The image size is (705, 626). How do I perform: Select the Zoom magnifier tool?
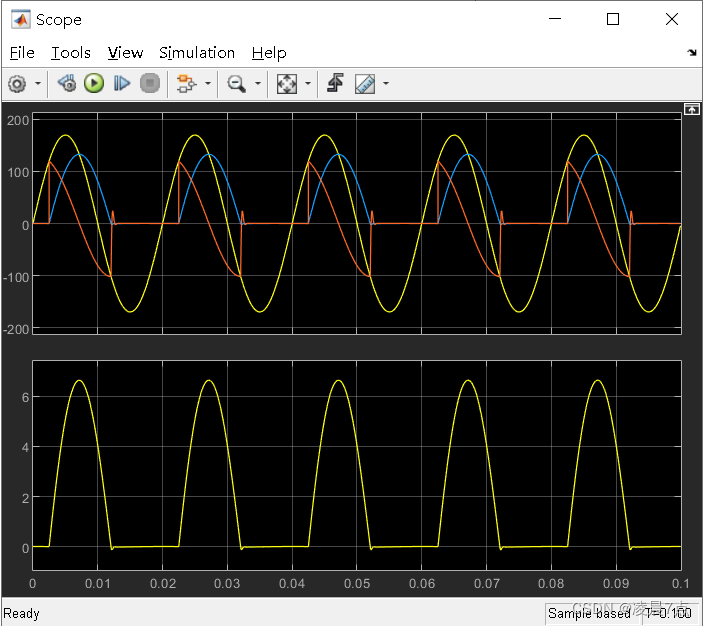click(x=236, y=84)
